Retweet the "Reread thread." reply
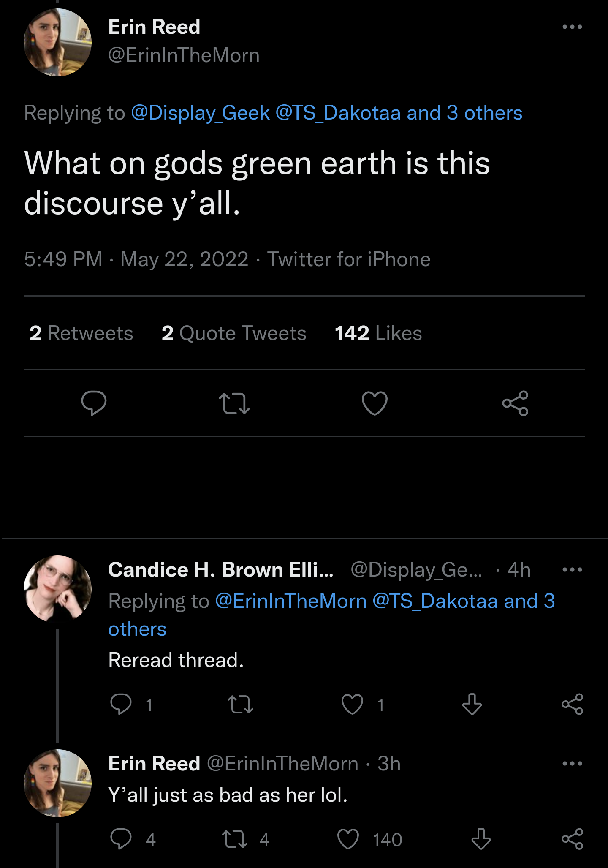The height and width of the screenshot is (868, 608). pyautogui.click(x=240, y=704)
